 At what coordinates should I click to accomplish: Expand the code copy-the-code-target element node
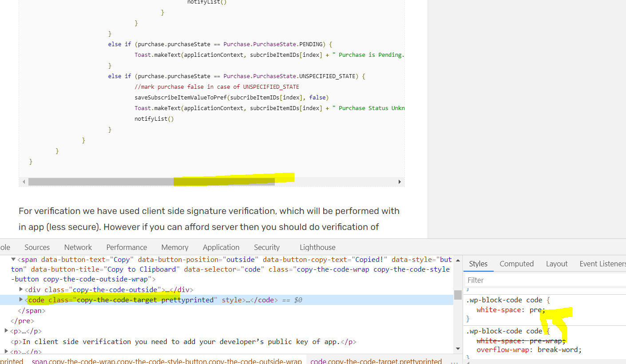(x=21, y=300)
